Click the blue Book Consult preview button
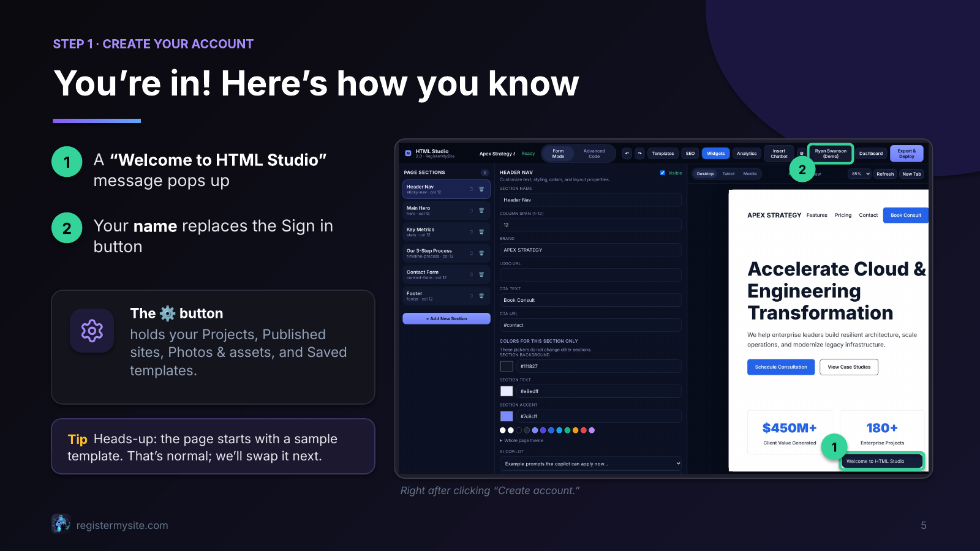Screen dimensions: 980x551 pyautogui.click(x=906, y=215)
